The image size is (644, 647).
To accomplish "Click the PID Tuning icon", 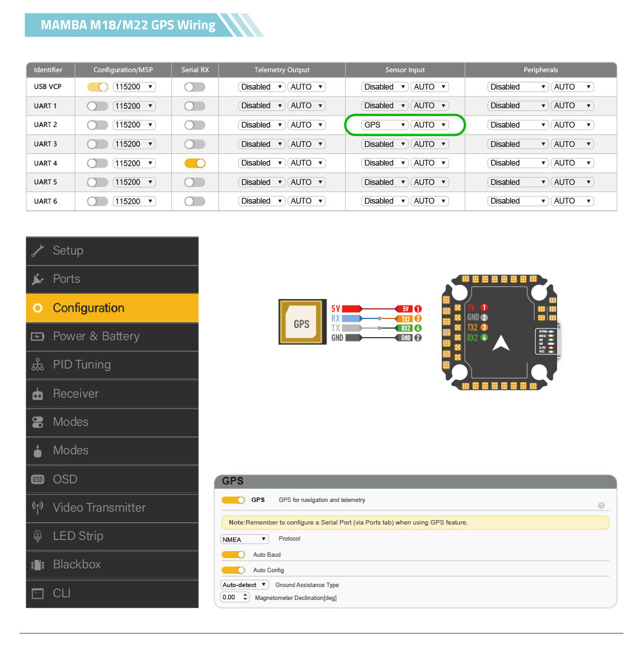I will (37, 365).
